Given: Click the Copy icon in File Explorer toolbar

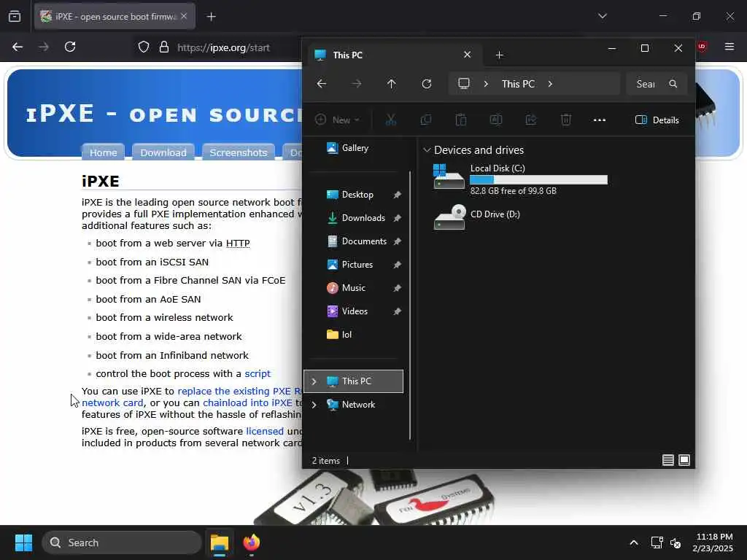Looking at the screenshot, I should (426, 120).
